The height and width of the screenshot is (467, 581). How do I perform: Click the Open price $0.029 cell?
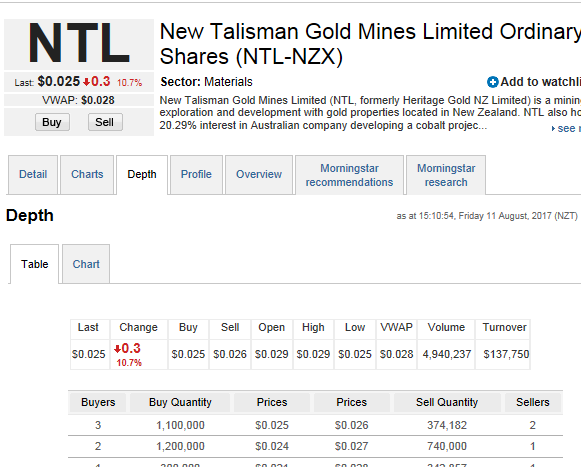point(272,355)
